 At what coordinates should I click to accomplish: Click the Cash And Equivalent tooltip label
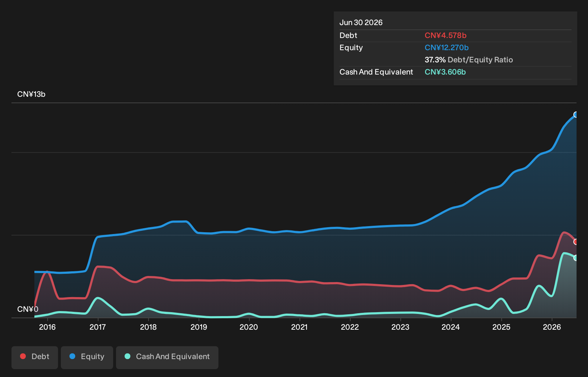point(376,72)
